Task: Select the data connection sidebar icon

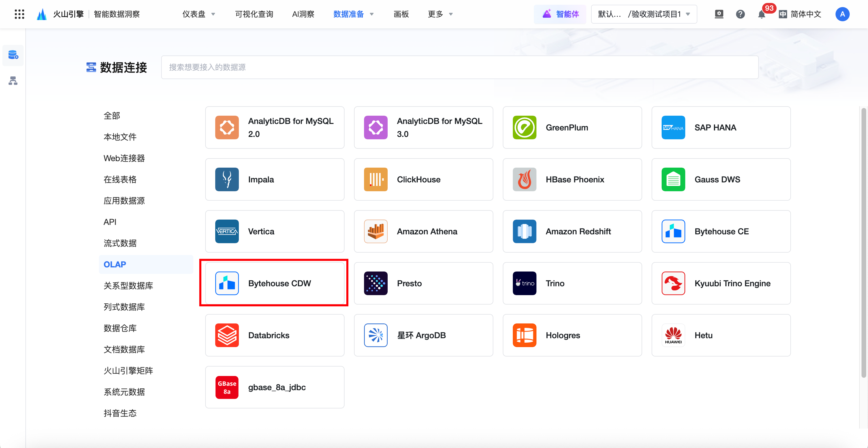Action: click(x=13, y=55)
